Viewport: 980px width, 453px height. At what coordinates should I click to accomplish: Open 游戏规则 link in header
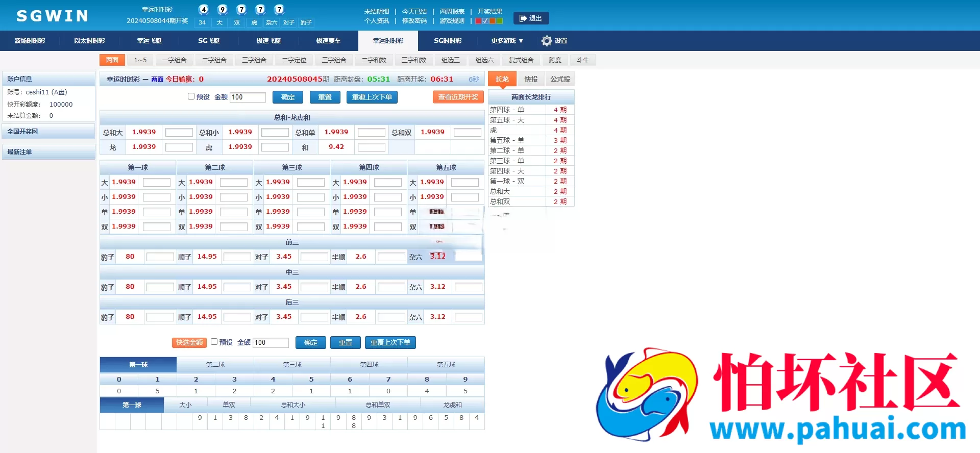coord(452,21)
